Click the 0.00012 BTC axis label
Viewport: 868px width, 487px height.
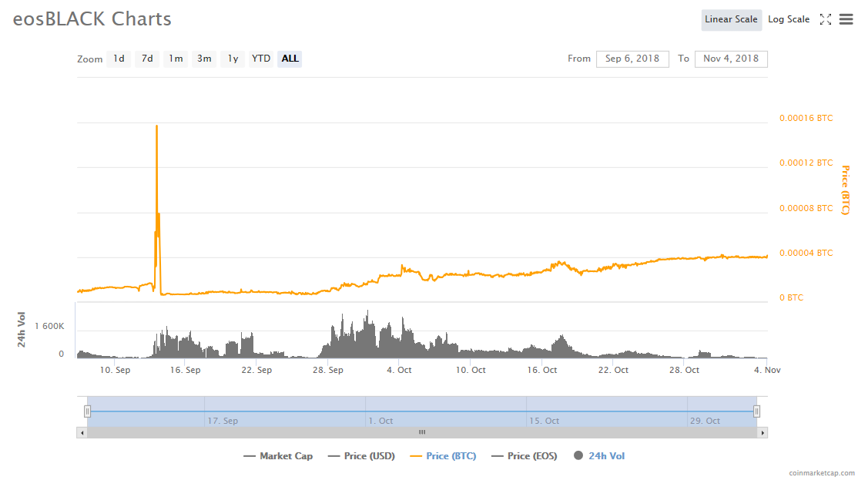point(806,163)
